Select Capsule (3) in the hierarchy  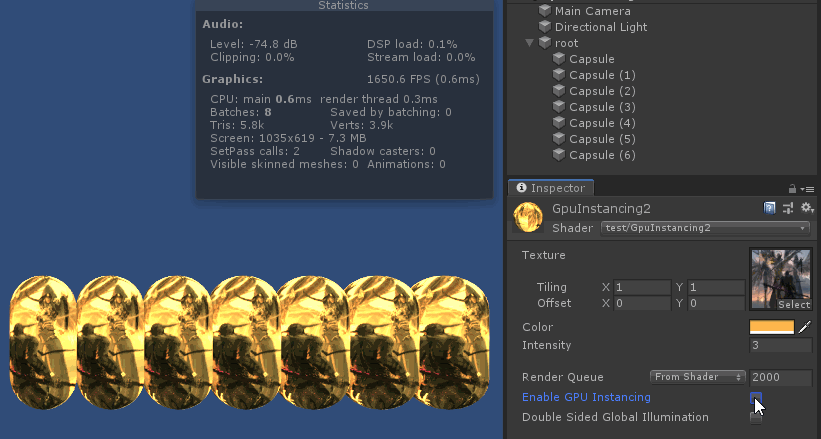(x=602, y=107)
